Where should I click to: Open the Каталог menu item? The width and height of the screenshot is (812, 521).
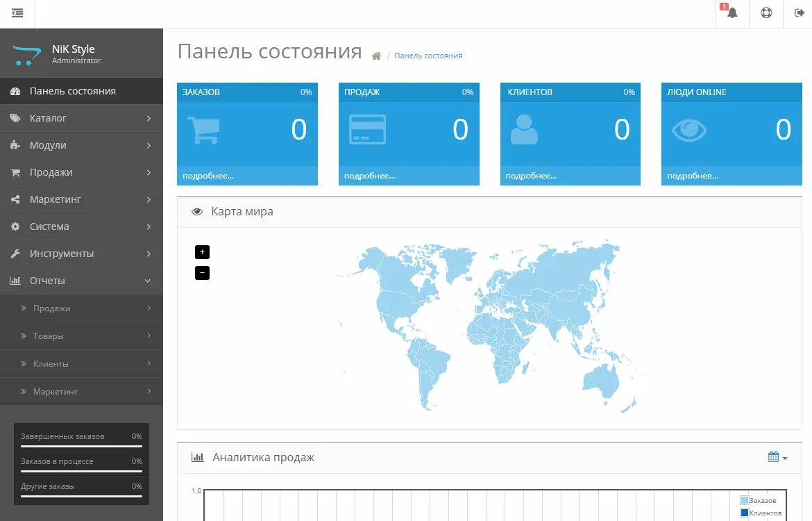coord(81,118)
